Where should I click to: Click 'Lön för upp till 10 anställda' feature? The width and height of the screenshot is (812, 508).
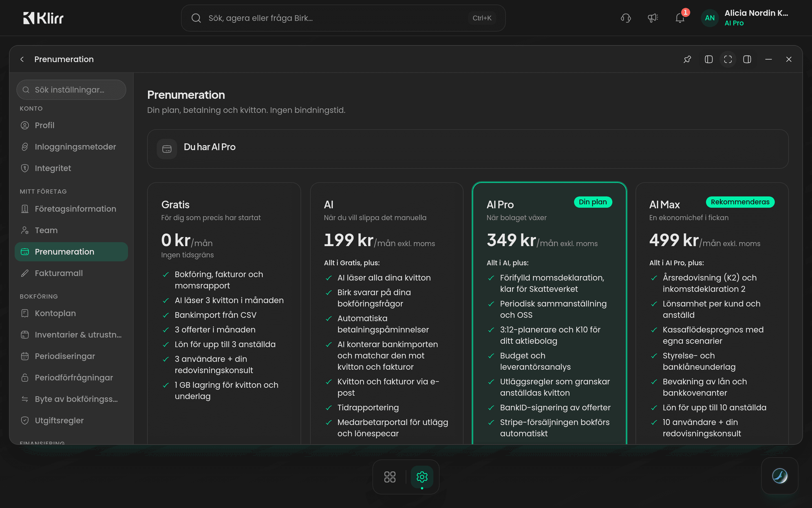coord(714,408)
